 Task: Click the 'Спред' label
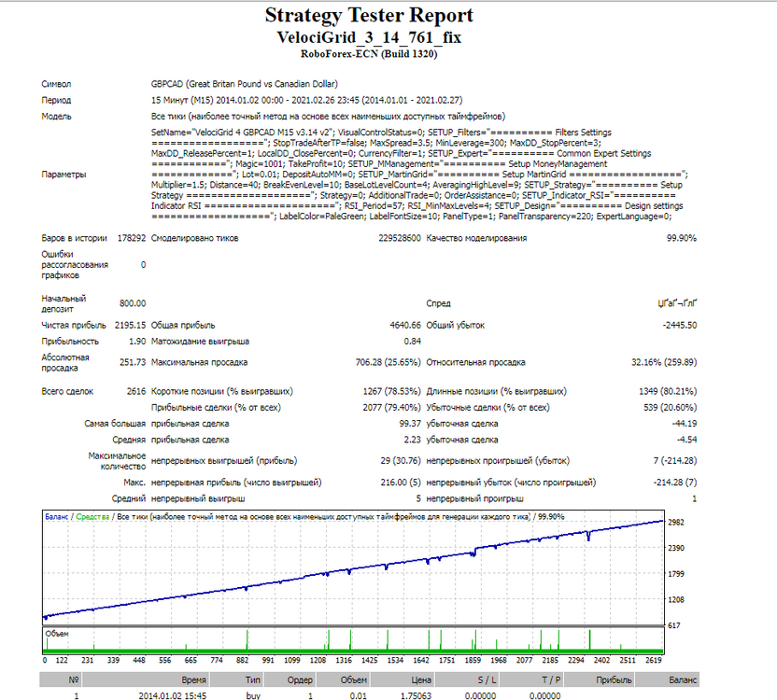tap(439, 303)
